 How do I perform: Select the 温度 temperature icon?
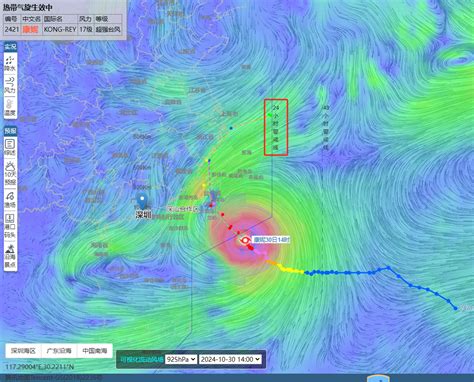[x=10, y=107]
